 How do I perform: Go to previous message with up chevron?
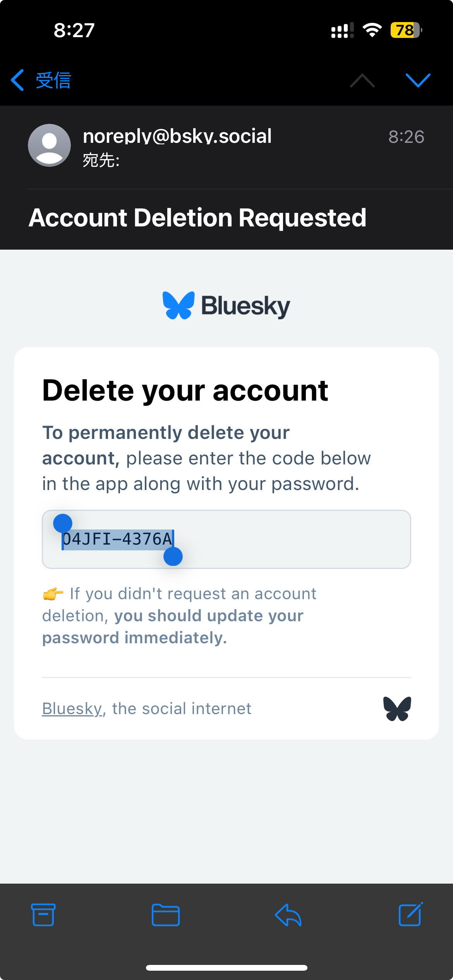[362, 80]
